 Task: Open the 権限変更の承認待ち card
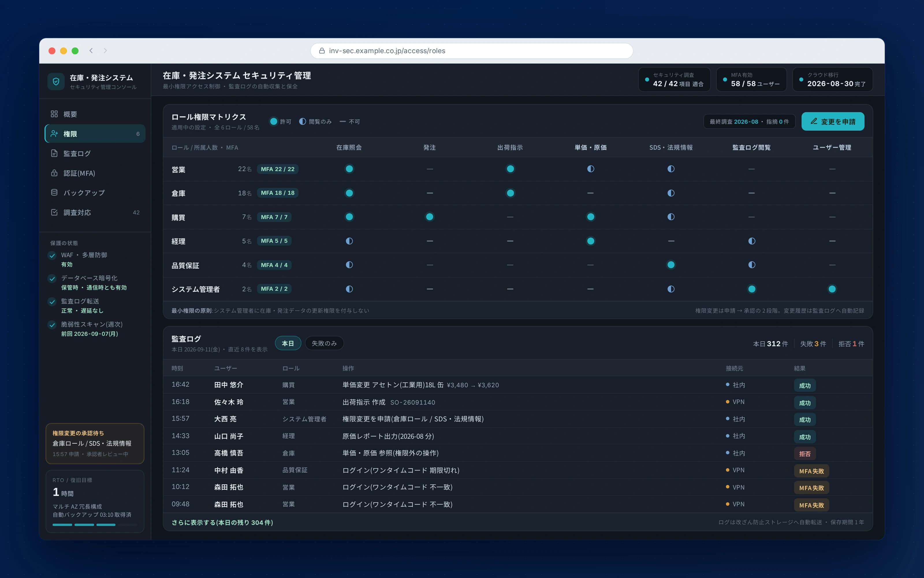click(95, 443)
